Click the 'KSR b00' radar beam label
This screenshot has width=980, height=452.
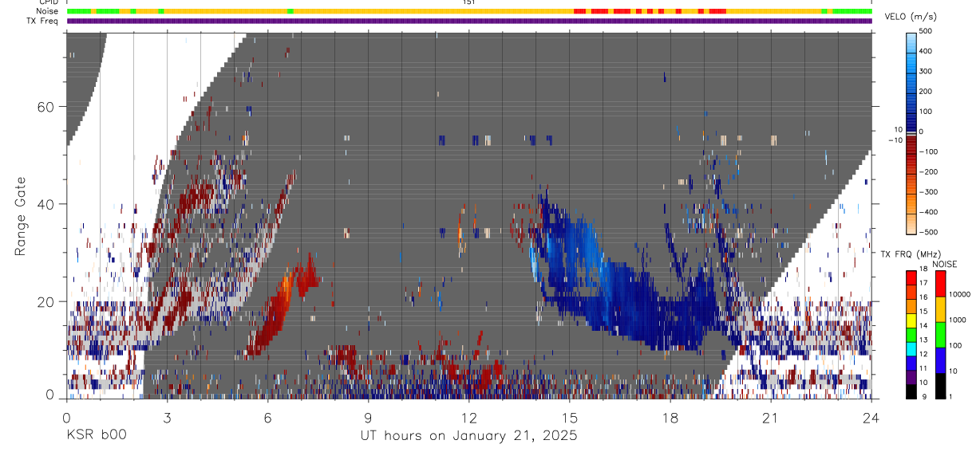pyautogui.click(x=95, y=435)
